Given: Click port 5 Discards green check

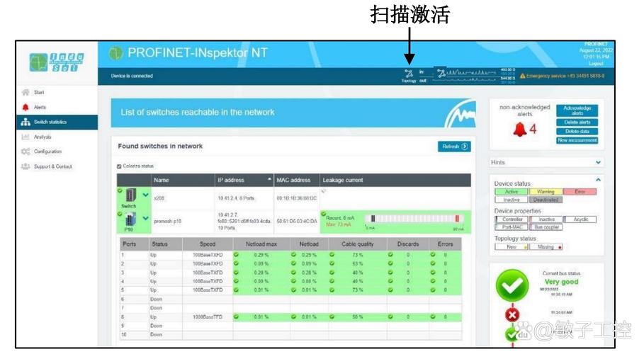Looking at the screenshot, I should [390, 290].
